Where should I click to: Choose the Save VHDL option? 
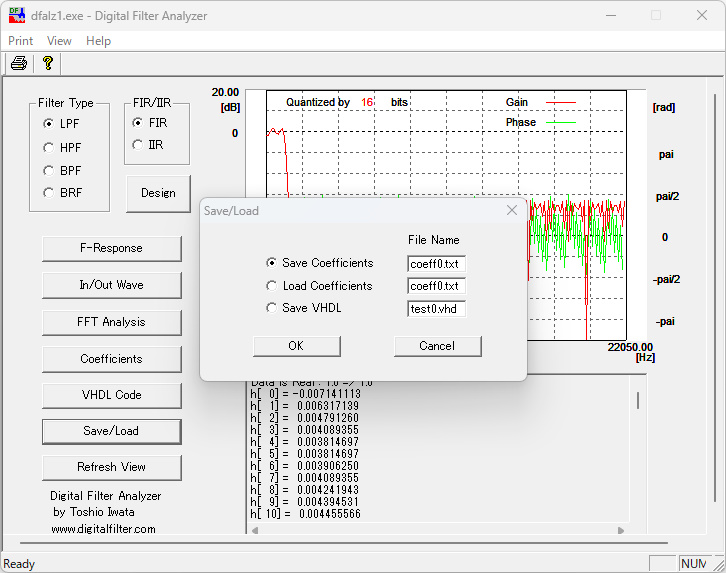pos(271,308)
